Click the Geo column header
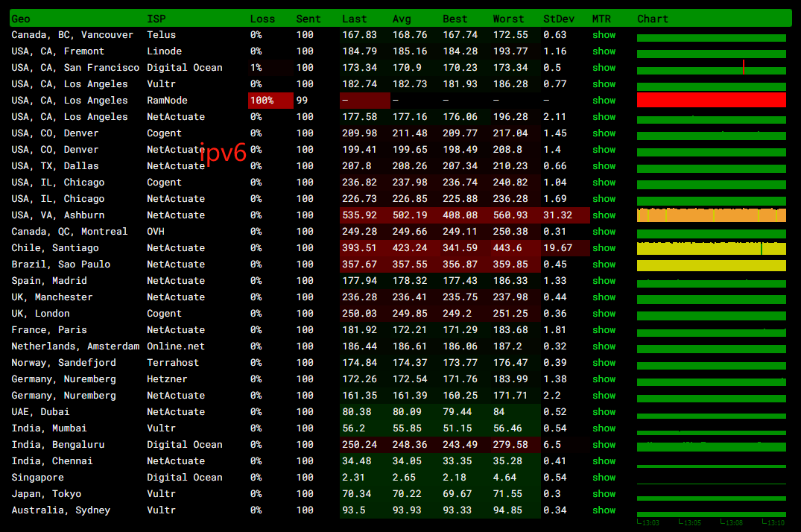 [21, 19]
